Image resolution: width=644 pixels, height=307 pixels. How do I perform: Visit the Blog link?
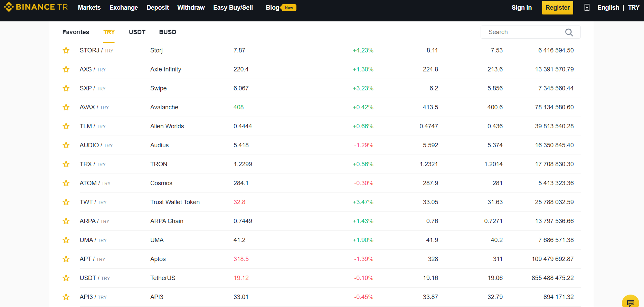tap(273, 8)
